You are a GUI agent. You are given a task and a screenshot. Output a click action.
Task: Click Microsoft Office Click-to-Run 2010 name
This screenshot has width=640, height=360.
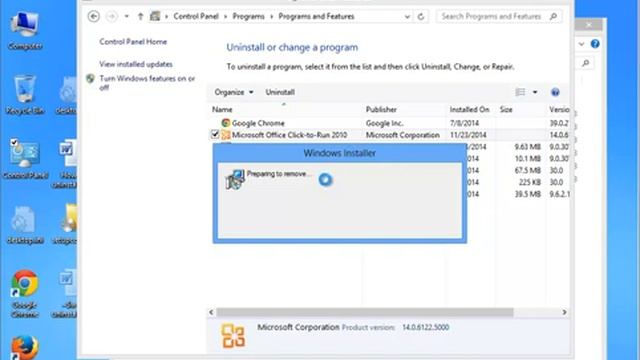pyautogui.click(x=289, y=135)
